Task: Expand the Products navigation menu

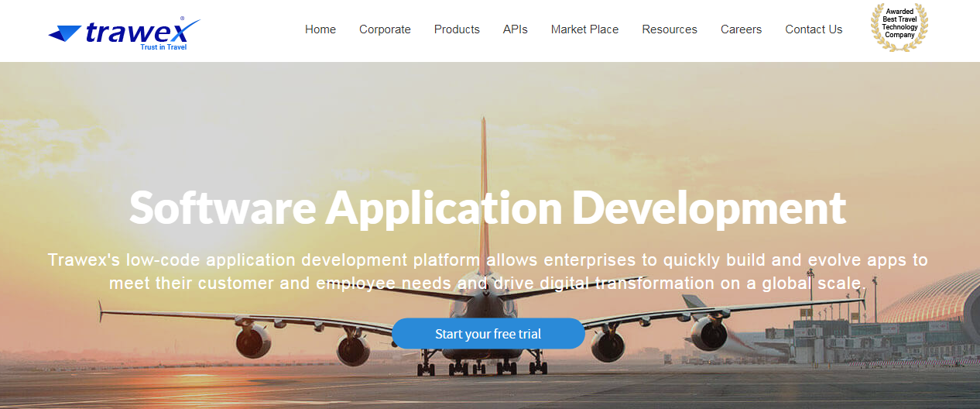Action: (x=457, y=29)
